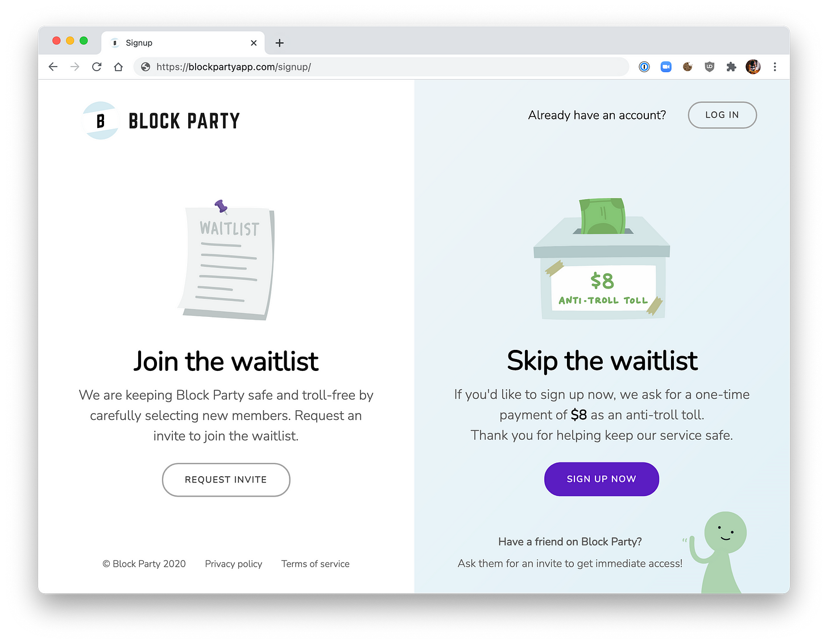Select the Signup browser tab
This screenshot has width=828, height=644.
click(171, 43)
